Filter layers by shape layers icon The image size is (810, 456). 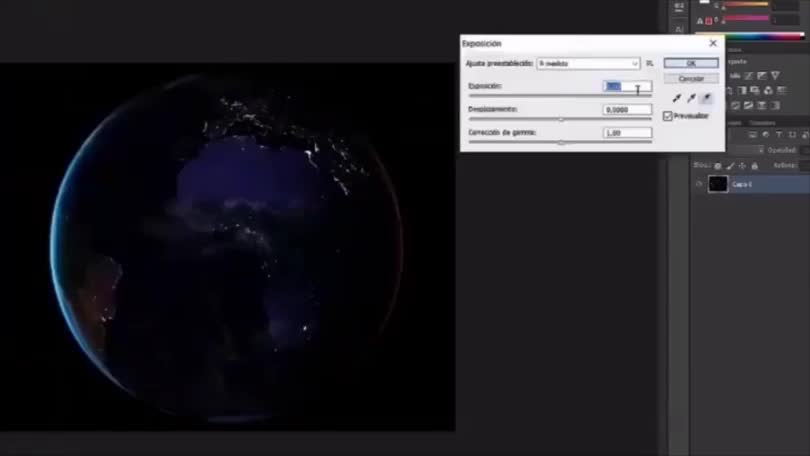click(x=792, y=135)
